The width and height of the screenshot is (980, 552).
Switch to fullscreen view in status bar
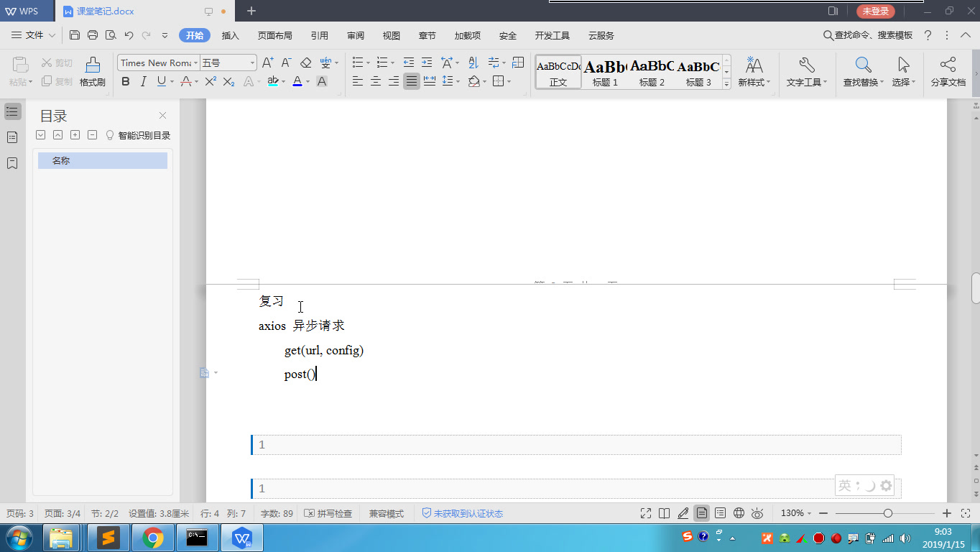click(x=646, y=513)
